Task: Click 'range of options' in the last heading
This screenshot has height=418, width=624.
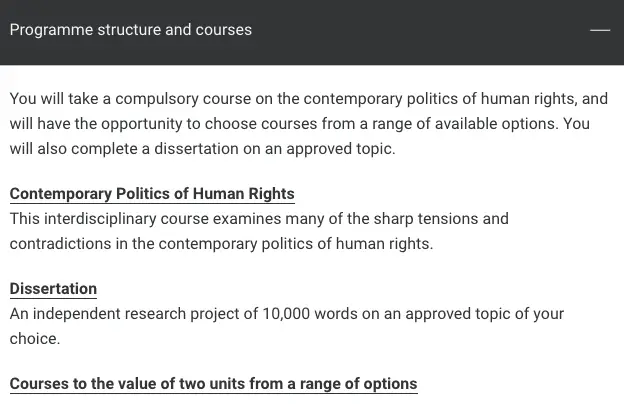Action: click(359, 384)
